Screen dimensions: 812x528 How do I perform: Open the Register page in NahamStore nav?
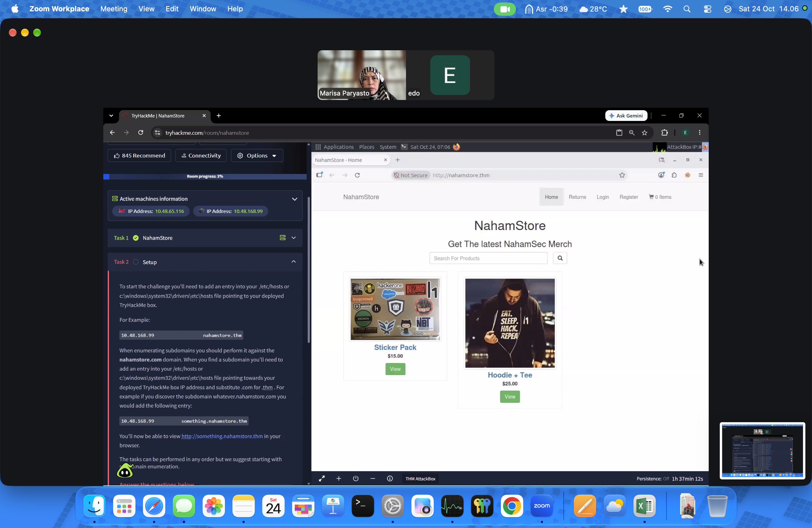click(628, 197)
